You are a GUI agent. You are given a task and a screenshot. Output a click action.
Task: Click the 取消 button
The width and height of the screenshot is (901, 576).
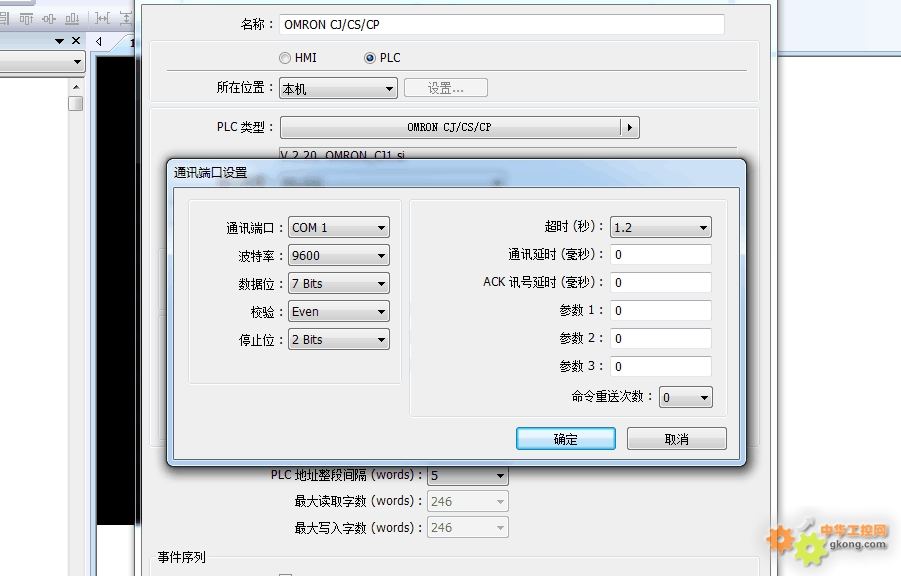coord(676,439)
